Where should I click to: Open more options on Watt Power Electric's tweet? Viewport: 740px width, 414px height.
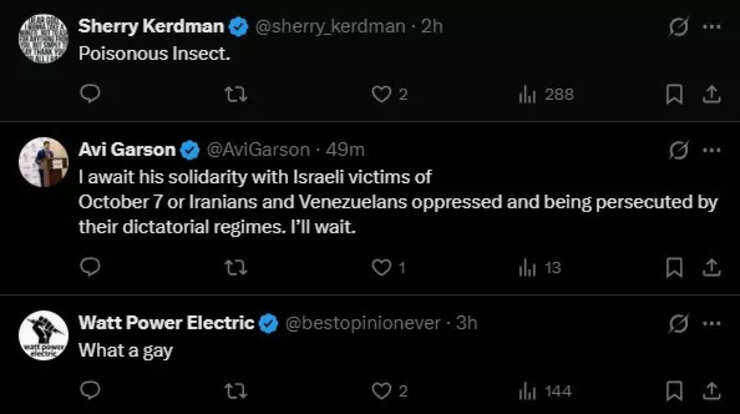[711, 323]
